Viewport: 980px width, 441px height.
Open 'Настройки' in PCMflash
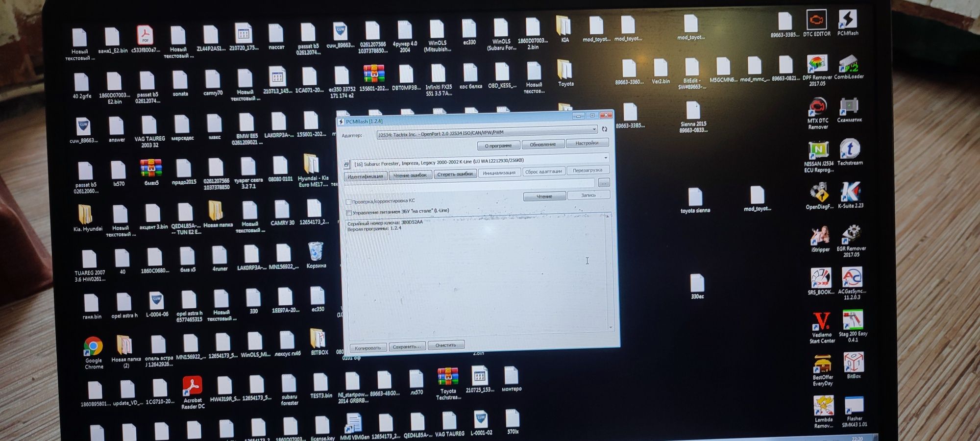(x=587, y=143)
